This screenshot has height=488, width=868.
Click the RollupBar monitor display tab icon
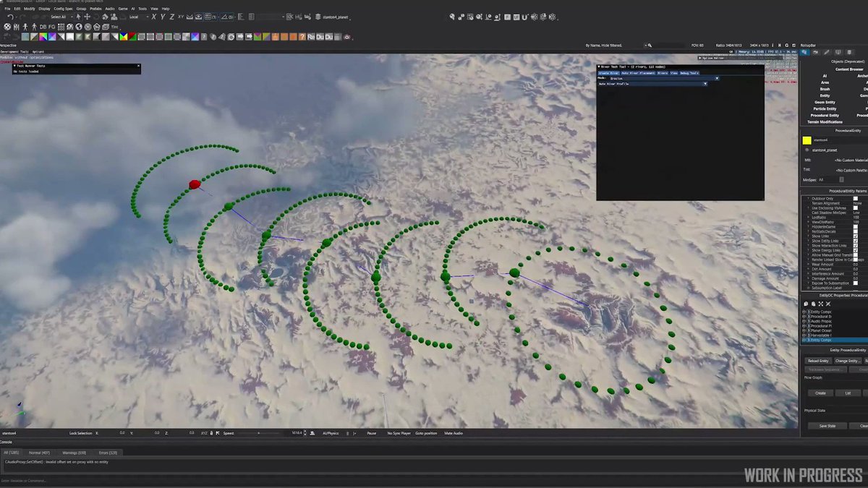pos(838,51)
